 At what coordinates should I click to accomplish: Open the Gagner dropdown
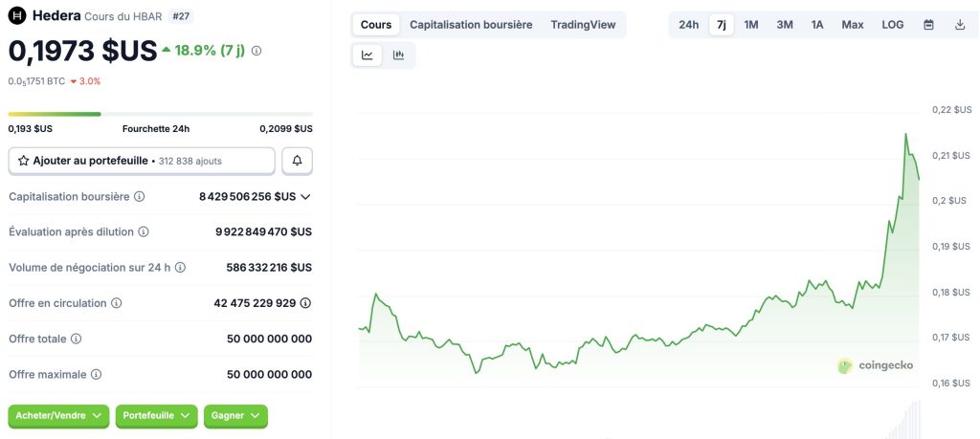[235, 416]
